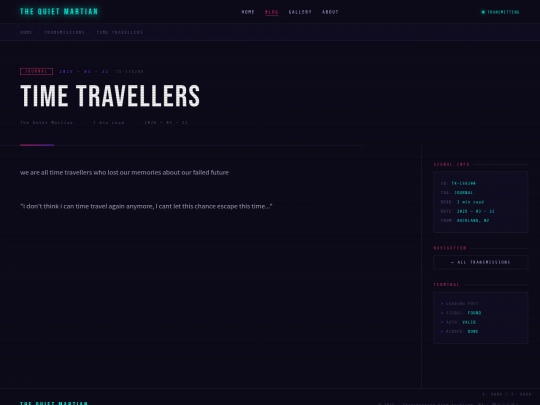Click the quote 'i don't think i can time travel'
540x405 pixels.
click(146, 206)
